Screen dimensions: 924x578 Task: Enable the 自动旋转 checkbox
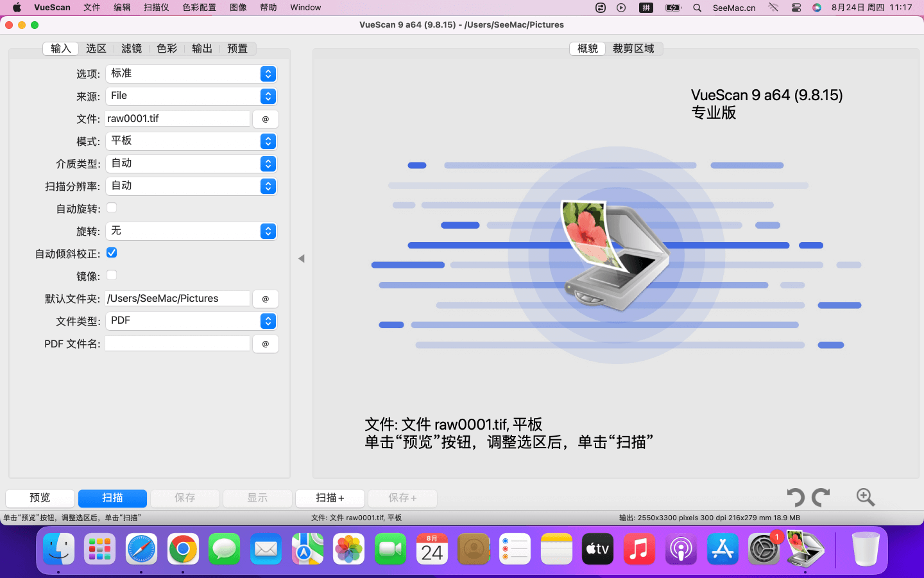click(x=112, y=208)
